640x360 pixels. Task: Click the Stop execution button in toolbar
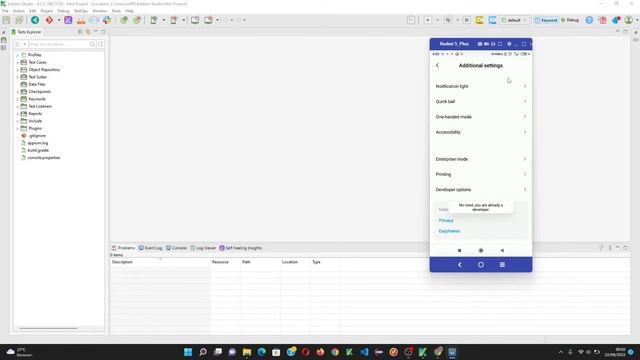click(x=467, y=20)
